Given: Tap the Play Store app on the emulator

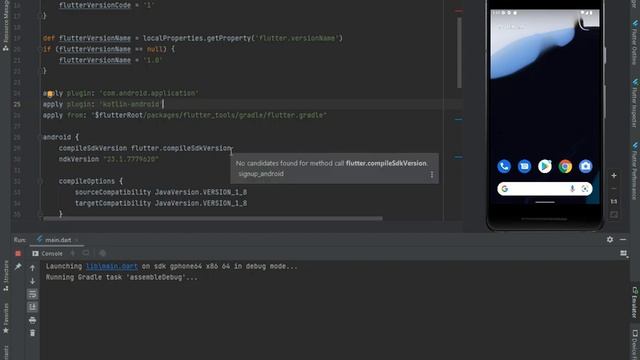Looking at the screenshot, I should 545,166.
